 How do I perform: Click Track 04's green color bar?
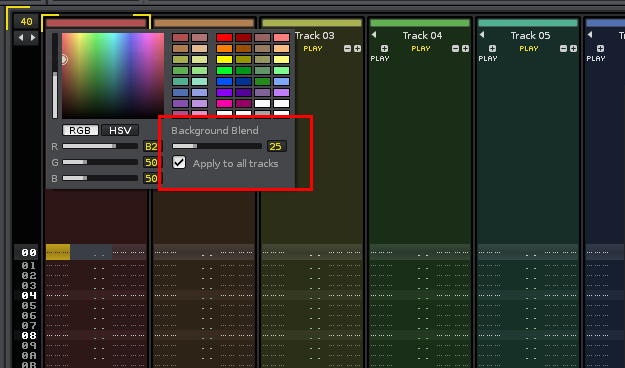pyautogui.click(x=420, y=23)
